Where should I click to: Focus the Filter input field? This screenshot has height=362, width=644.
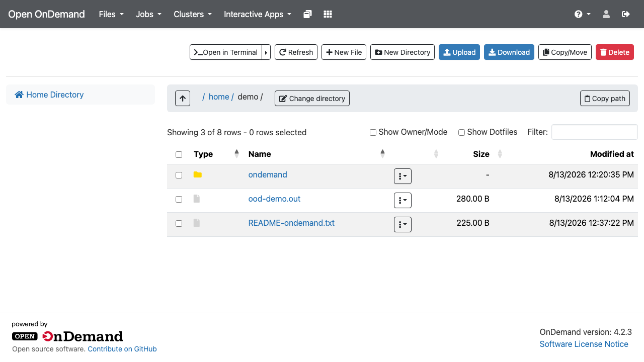coord(595,132)
